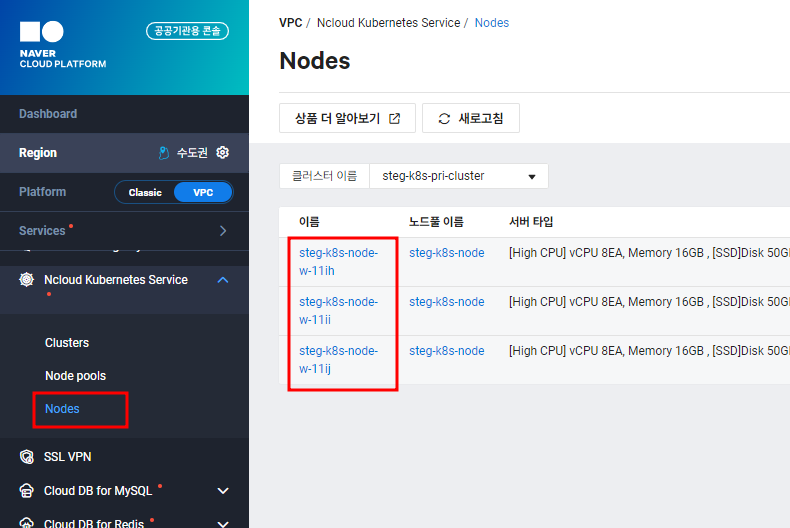Viewport: 790px width, 528px height.
Task: Click the refresh icon in 새로고침 button
Action: pyautogui.click(x=444, y=119)
